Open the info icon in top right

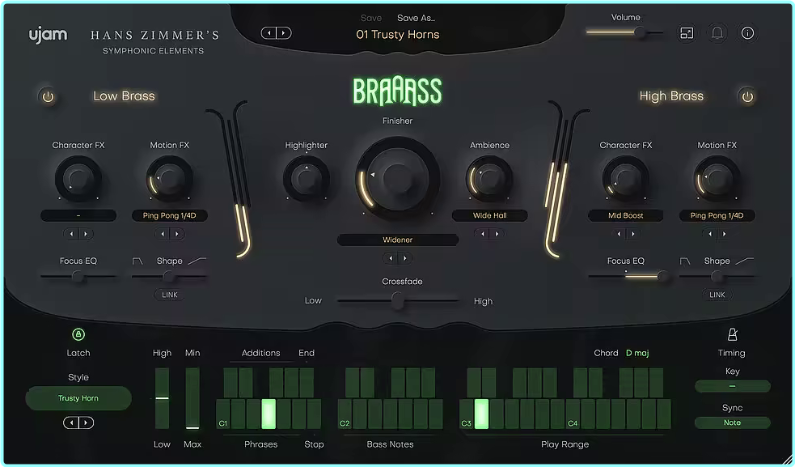[747, 33]
